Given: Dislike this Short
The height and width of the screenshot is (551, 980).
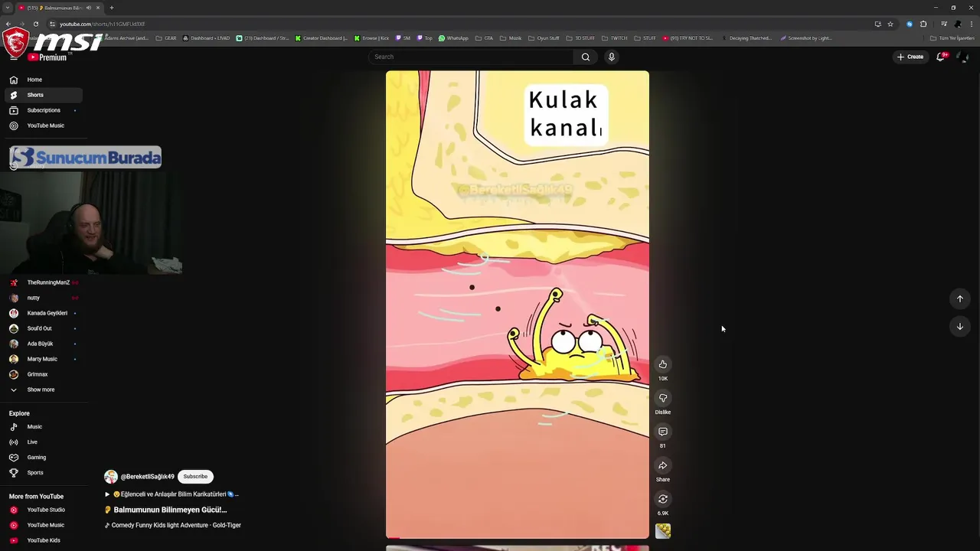Looking at the screenshot, I should coord(663,398).
